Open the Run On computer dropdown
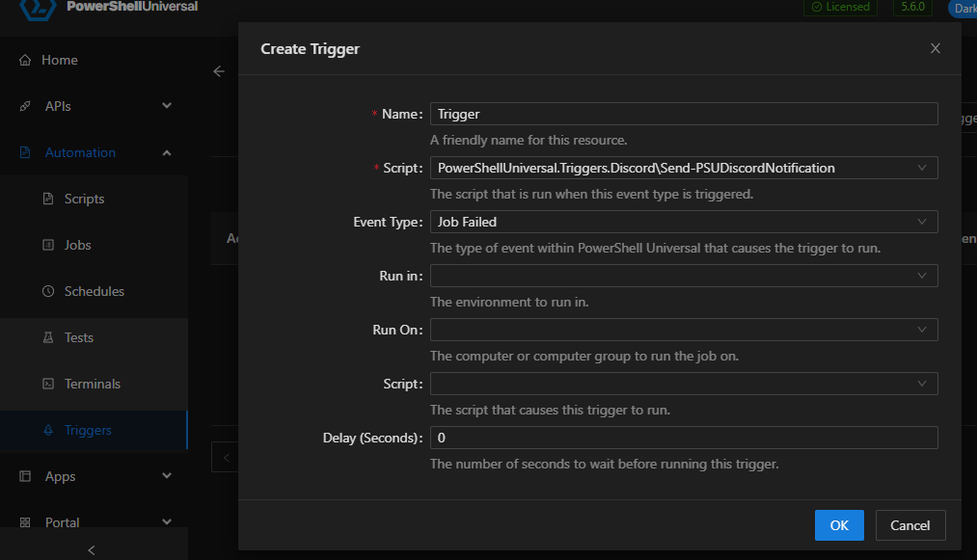This screenshot has height=560, width=977. tap(684, 330)
